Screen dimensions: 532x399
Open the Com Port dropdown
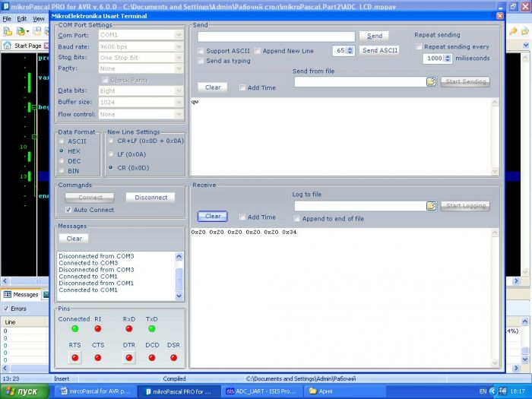179,35
